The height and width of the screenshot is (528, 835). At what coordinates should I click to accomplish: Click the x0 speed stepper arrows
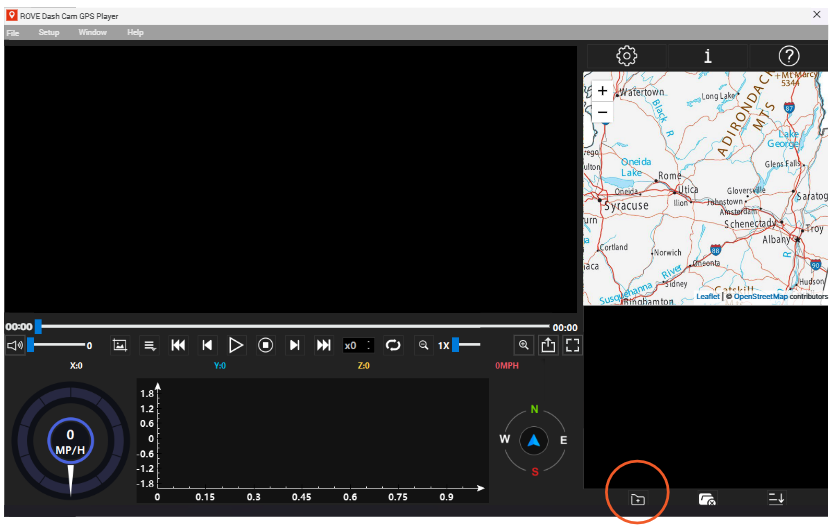pyautogui.click(x=370, y=345)
